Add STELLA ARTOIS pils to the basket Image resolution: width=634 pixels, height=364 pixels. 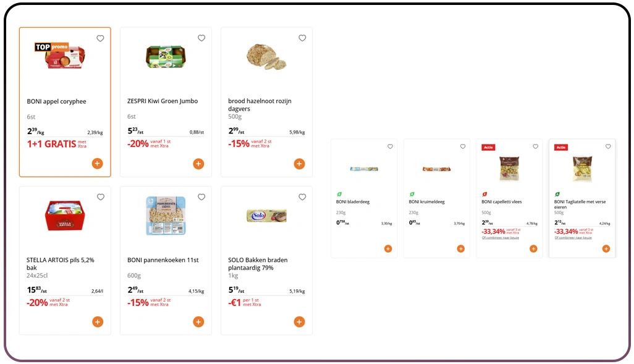point(97,321)
